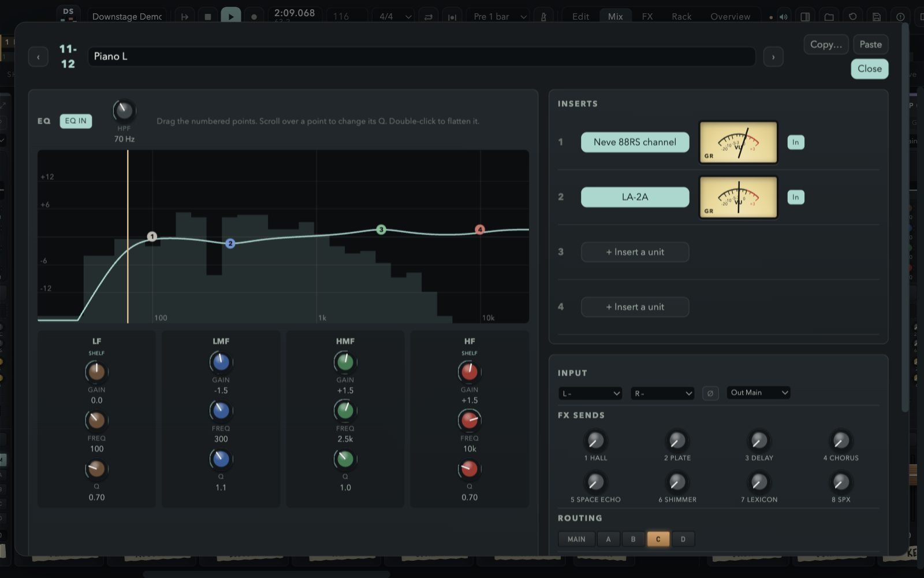This screenshot has height=578, width=924.
Task: Disable routing bus C
Action: [x=658, y=539]
